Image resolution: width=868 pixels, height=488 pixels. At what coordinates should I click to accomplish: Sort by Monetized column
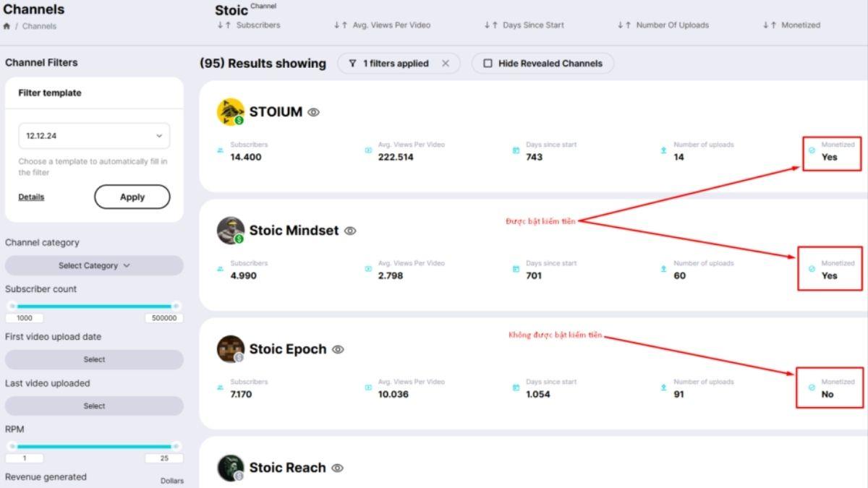point(791,25)
